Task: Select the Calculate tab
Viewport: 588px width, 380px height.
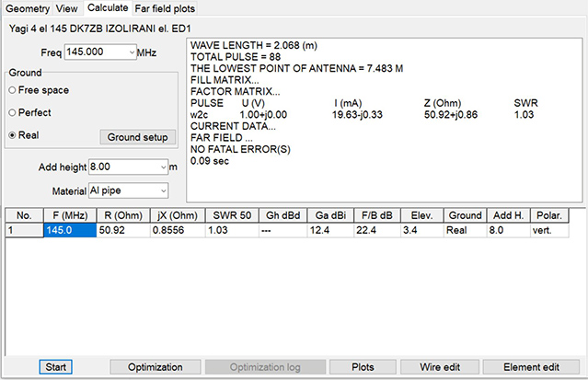Action: pos(109,8)
